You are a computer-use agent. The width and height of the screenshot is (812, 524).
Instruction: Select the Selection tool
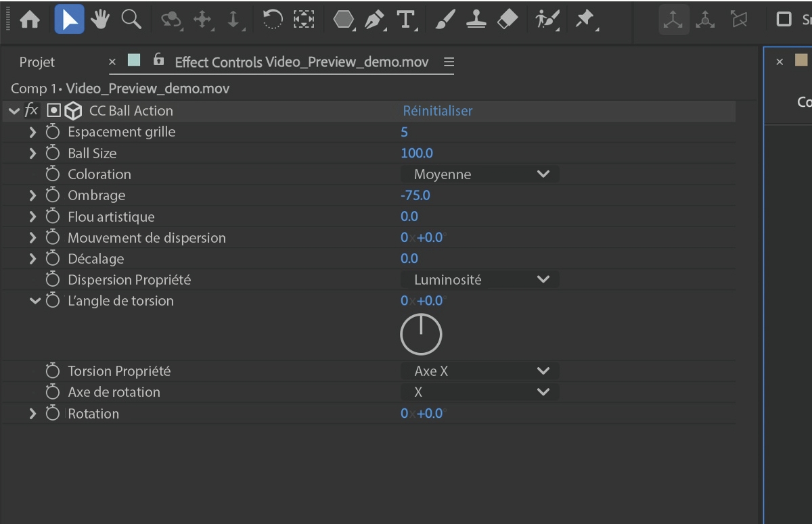click(70, 19)
